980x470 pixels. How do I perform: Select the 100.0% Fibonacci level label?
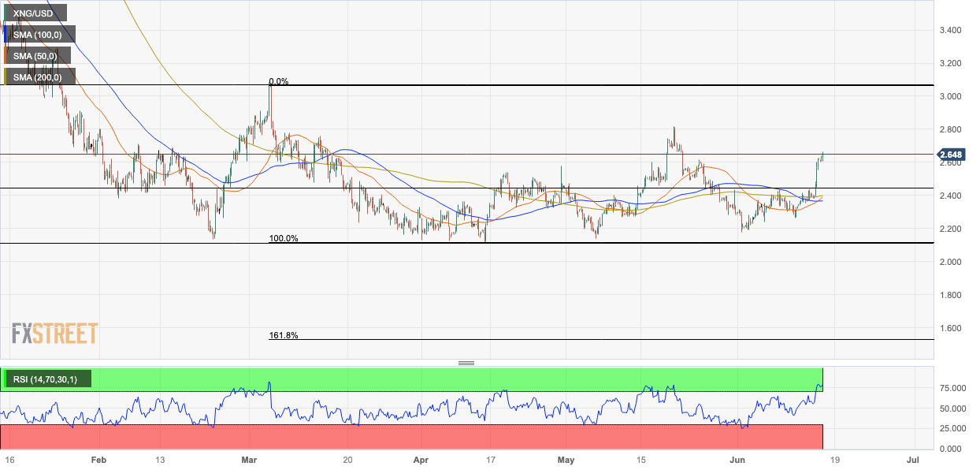283,238
